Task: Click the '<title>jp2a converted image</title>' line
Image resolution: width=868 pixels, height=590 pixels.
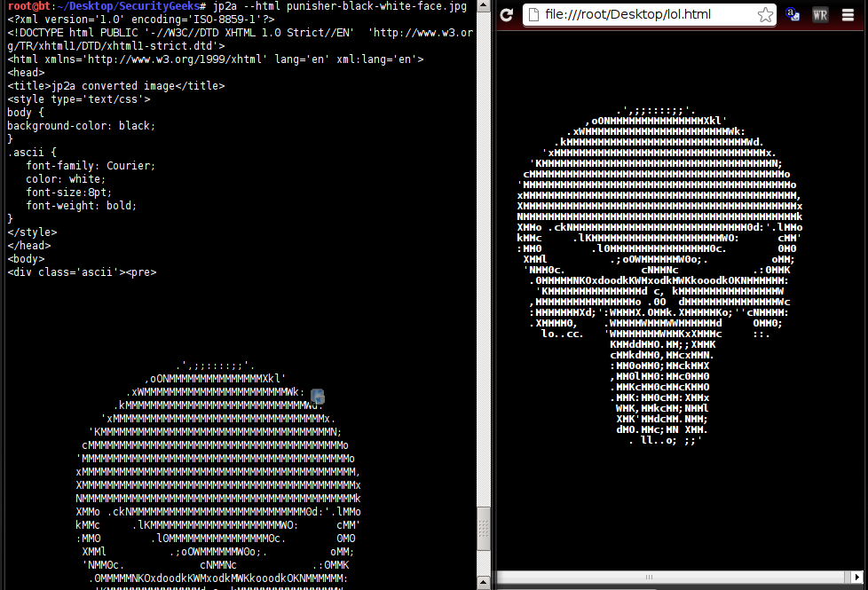Action: 116,86
